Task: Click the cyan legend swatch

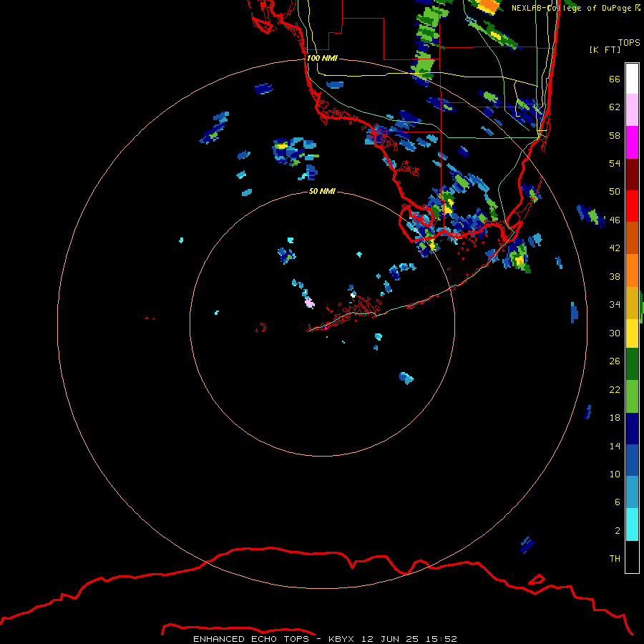Action: point(632,525)
